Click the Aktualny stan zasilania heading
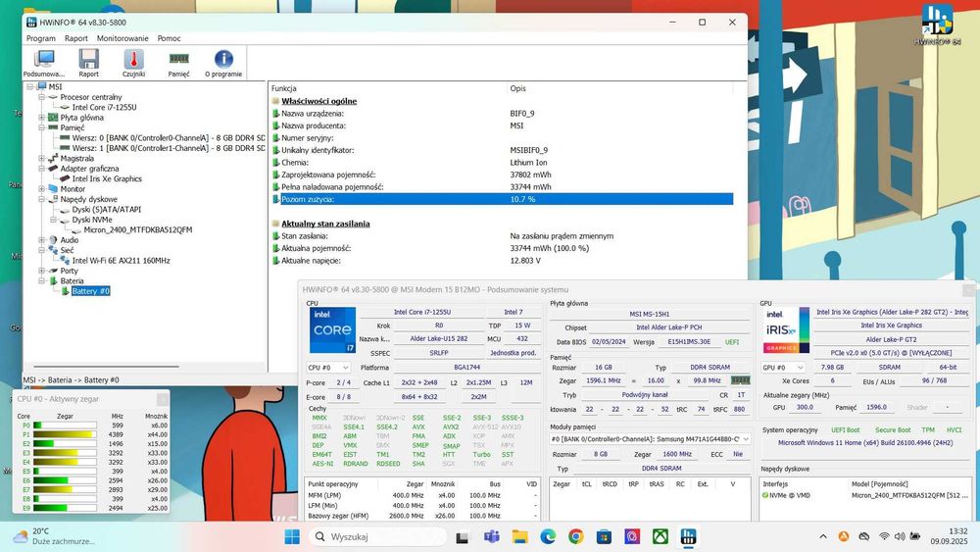 (x=325, y=224)
